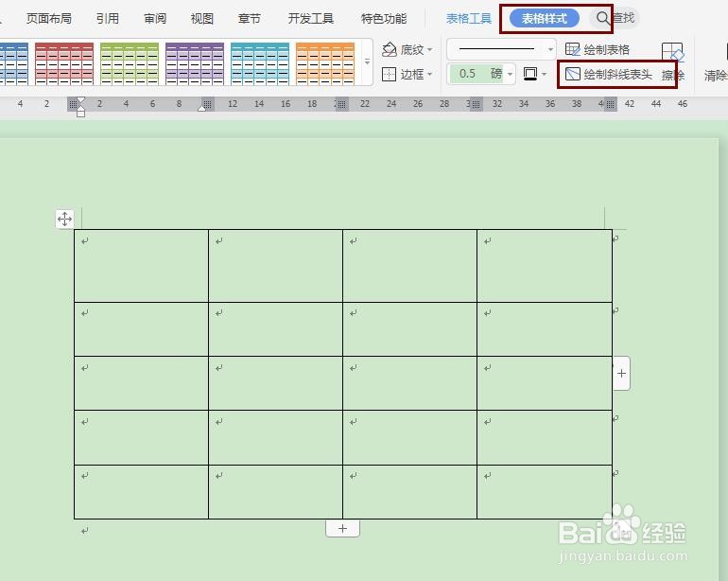Click the 查找 search icon
The width and height of the screenshot is (728, 581).
tap(602, 19)
